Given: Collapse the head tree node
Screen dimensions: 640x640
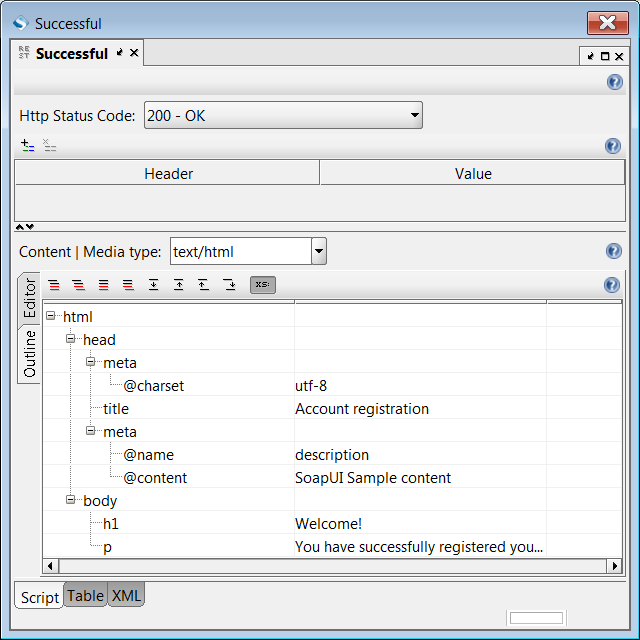Looking at the screenshot, I should click(x=71, y=340).
